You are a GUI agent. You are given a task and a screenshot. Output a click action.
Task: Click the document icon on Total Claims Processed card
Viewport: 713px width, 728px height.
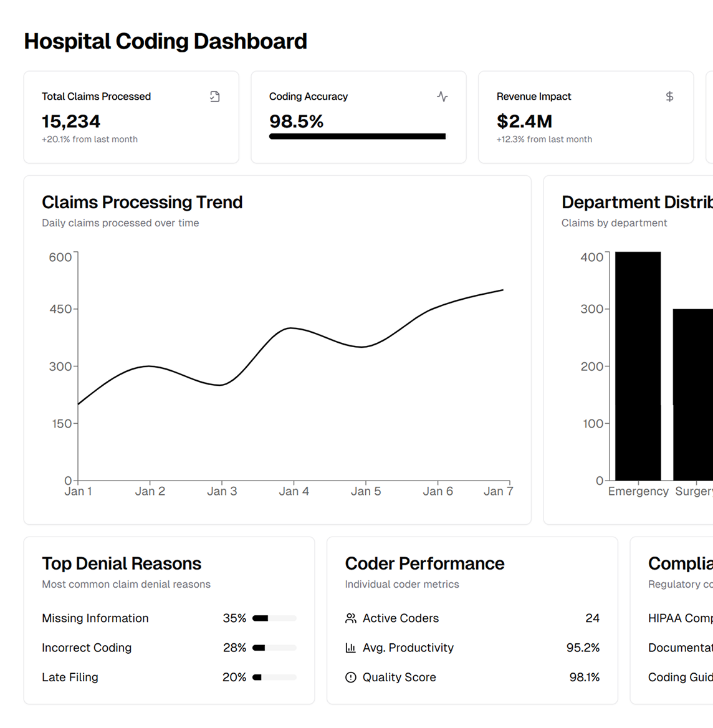(214, 97)
